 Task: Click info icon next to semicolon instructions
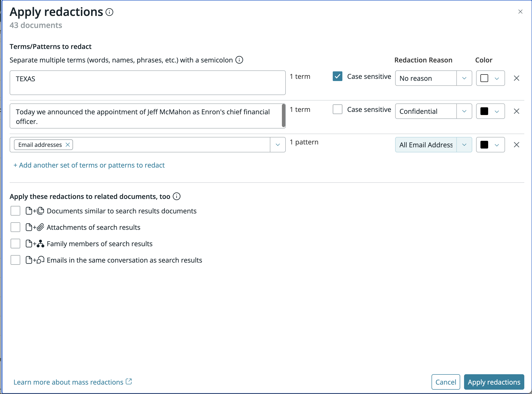(x=239, y=60)
